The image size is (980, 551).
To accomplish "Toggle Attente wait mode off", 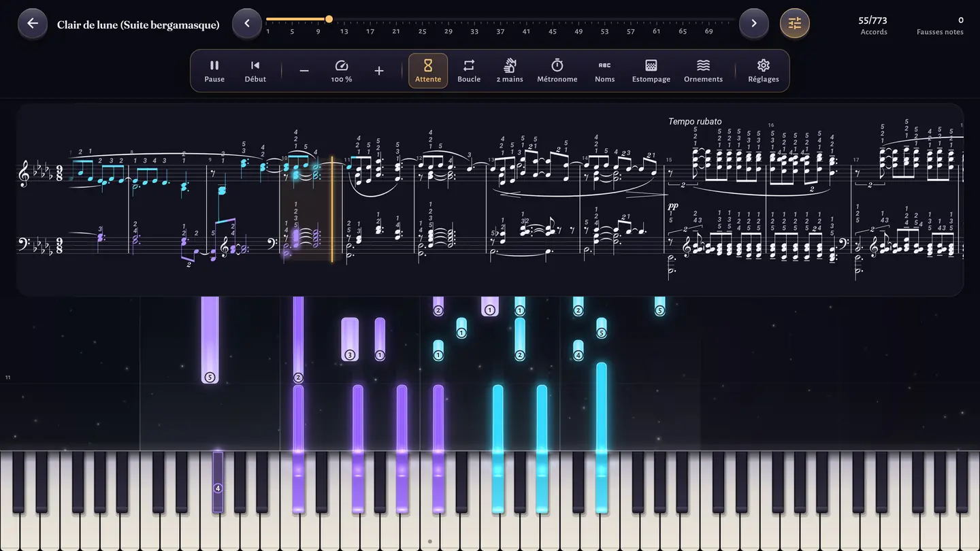I will (x=428, y=71).
